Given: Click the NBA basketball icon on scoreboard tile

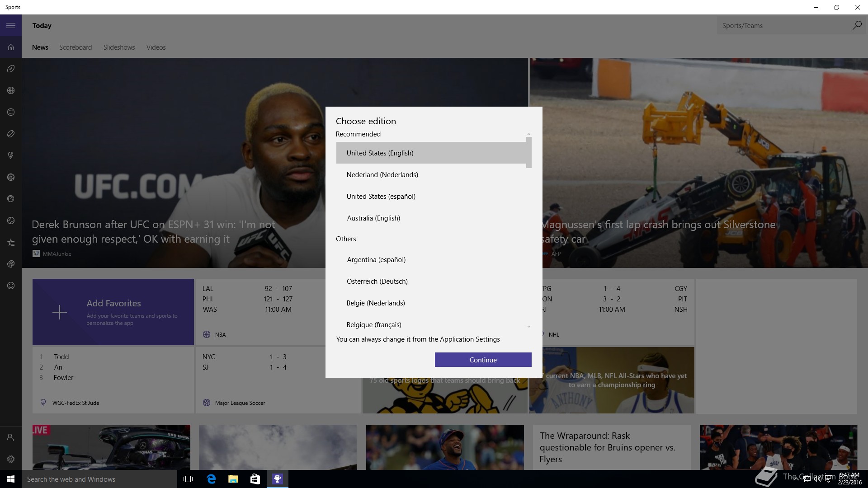Looking at the screenshot, I should coord(207,334).
